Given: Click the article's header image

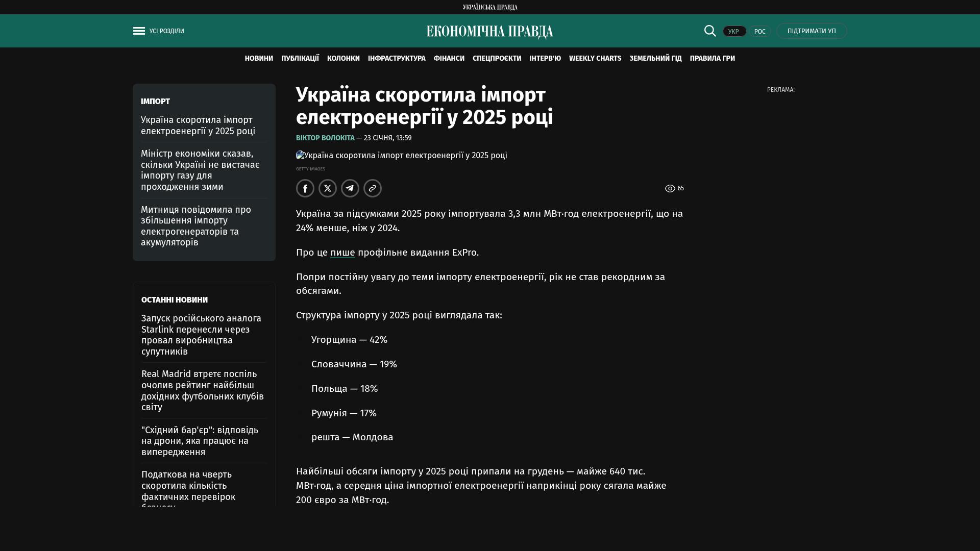Looking at the screenshot, I should pyautogui.click(x=402, y=156).
